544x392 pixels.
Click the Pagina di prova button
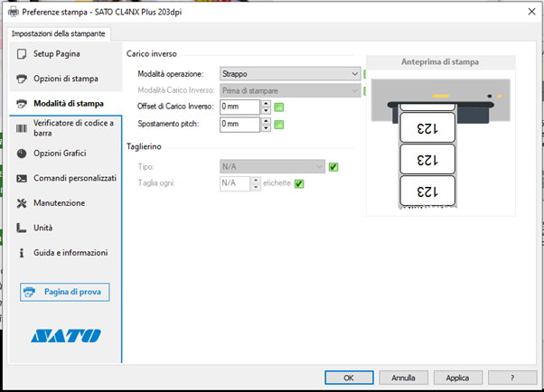pos(65,292)
